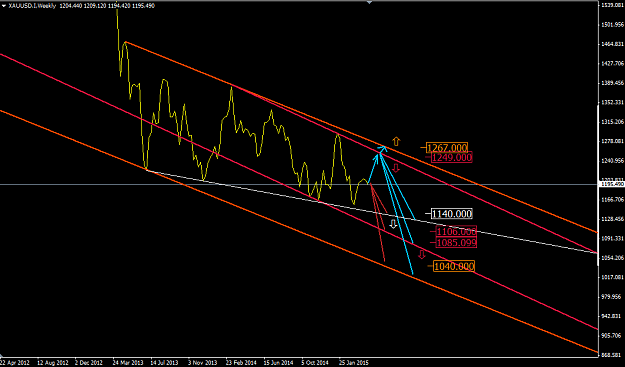Select the red down arrow below 1085.099
625x367 pixels.
click(x=422, y=255)
